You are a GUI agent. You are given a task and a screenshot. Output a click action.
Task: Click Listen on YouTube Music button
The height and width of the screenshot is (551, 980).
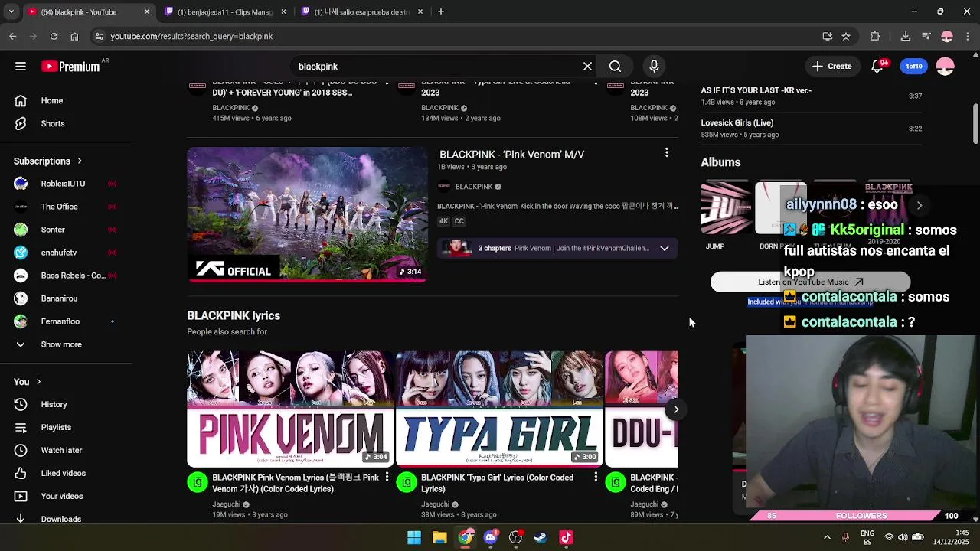(x=810, y=282)
